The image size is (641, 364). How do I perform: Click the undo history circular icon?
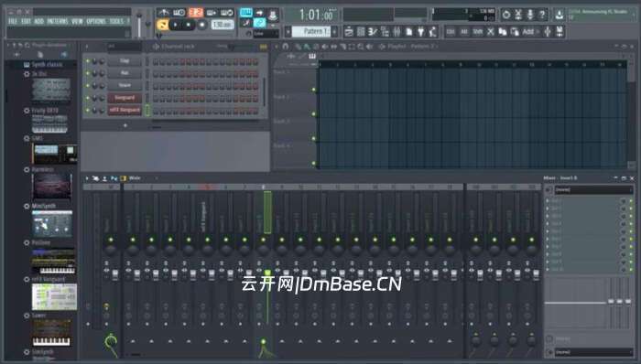(x=506, y=15)
